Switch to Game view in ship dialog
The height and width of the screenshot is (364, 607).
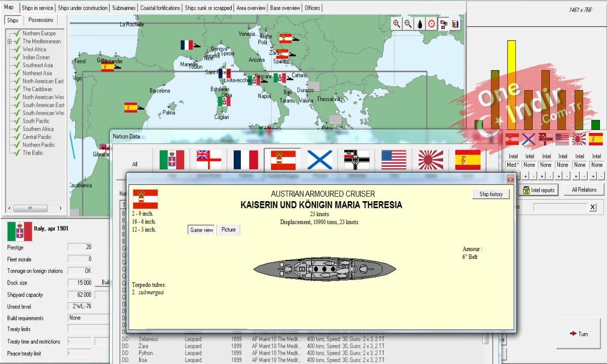point(201,230)
